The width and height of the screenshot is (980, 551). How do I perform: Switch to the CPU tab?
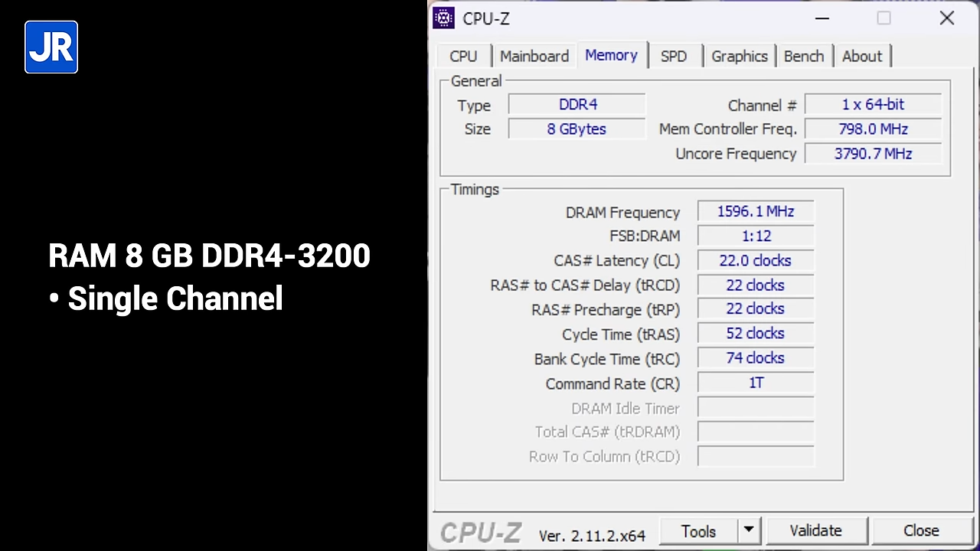(x=463, y=57)
